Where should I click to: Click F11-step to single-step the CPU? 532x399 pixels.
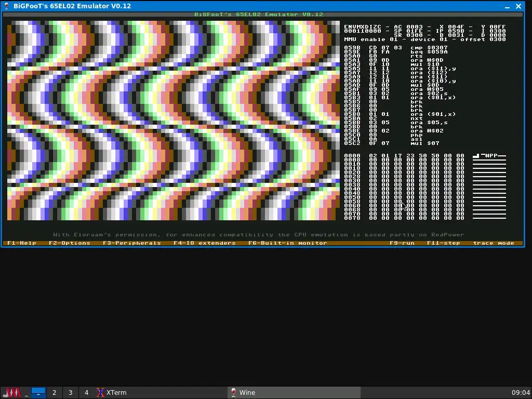444,243
